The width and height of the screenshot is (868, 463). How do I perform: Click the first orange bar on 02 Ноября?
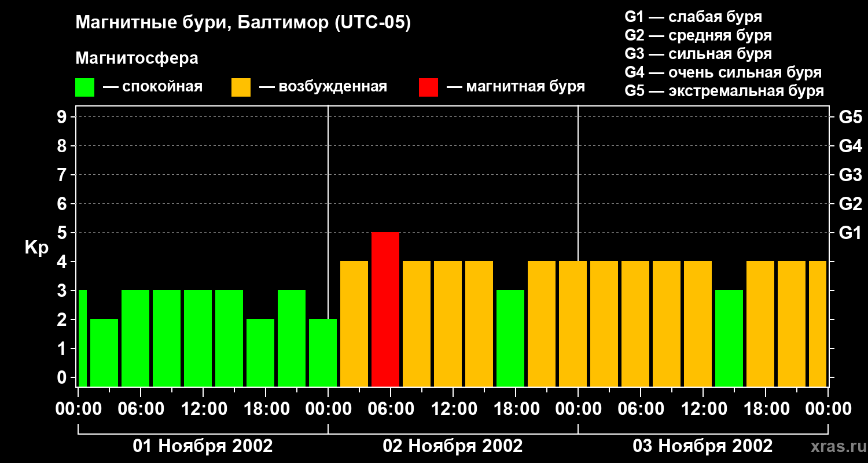pyautogui.click(x=354, y=324)
